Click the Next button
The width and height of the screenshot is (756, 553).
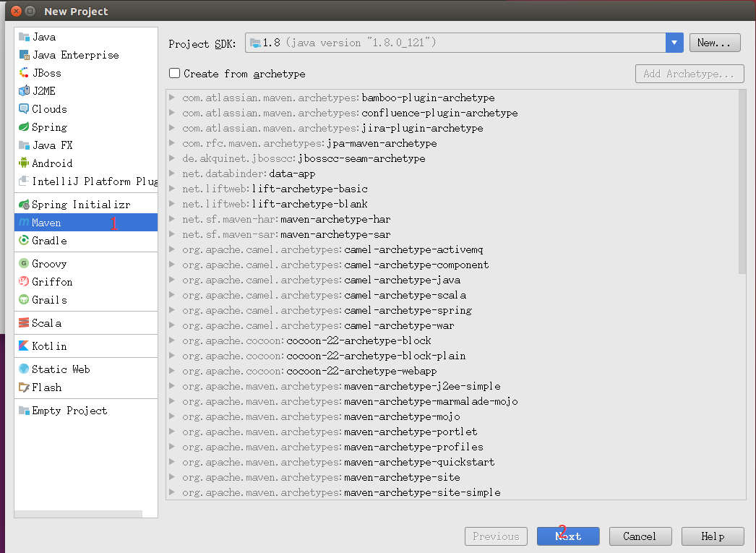coord(568,536)
